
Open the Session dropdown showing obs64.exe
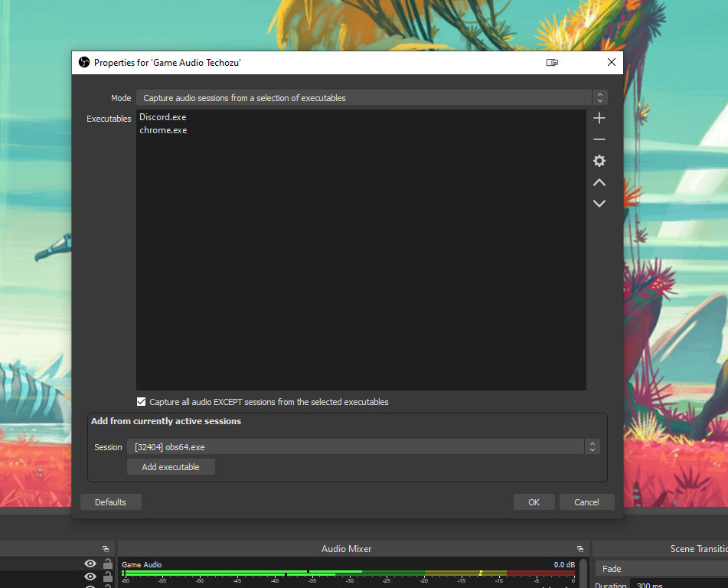point(364,447)
